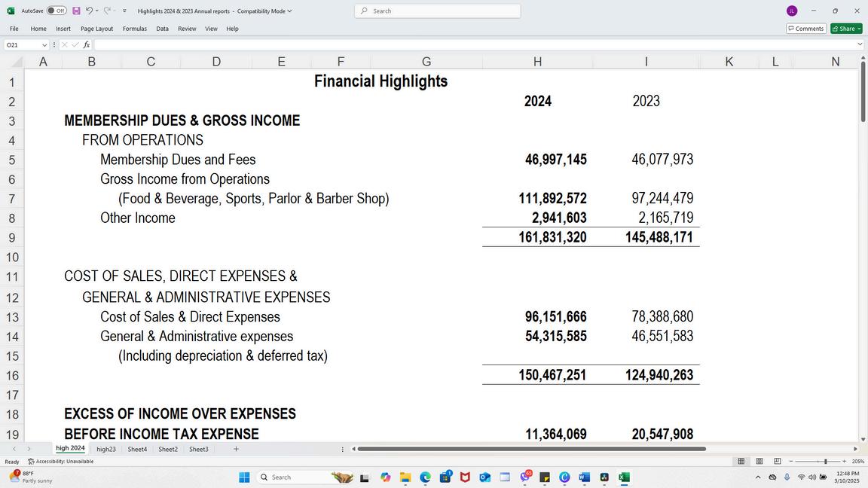This screenshot has width=868, height=488.
Task: Open Customize Quick Access Toolbar dropdown
Action: coord(124,11)
